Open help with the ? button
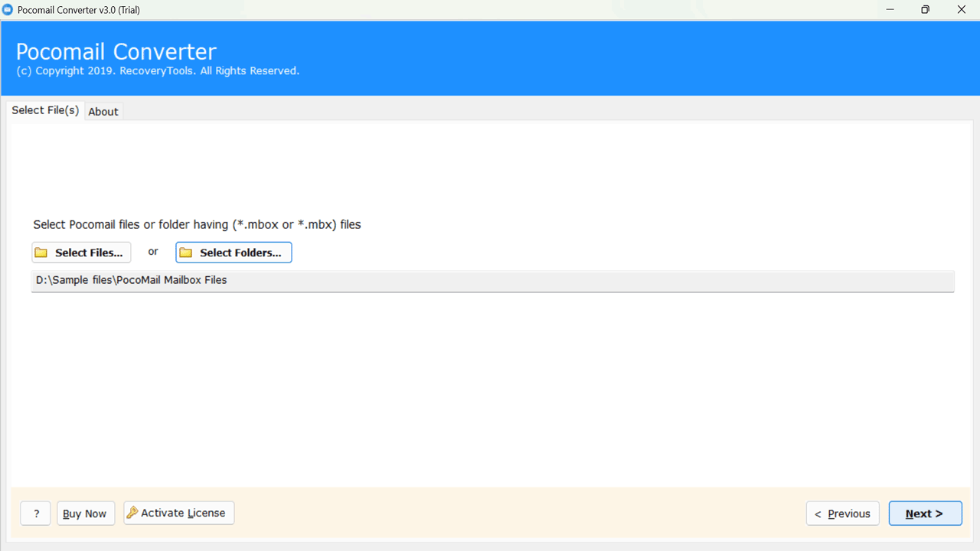980x551 pixels. [36, 514]
